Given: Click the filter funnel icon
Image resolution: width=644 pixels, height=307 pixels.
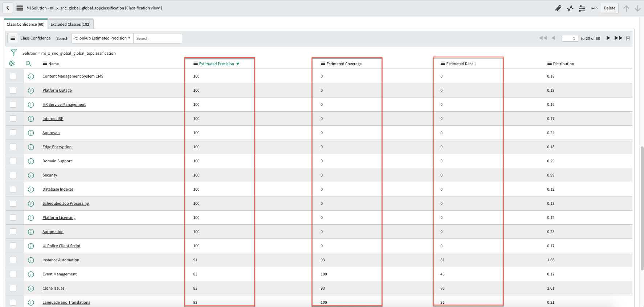Looking at the screenshot, I should point(14,53).
